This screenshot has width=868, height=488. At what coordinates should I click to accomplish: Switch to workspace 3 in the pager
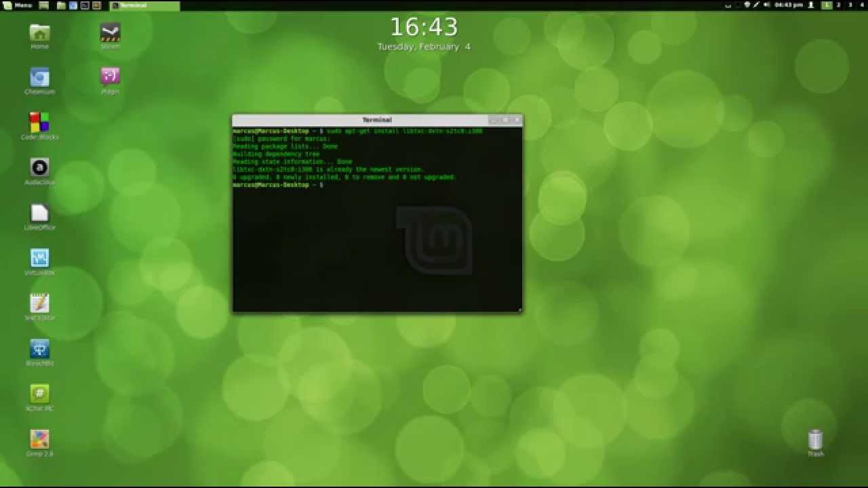[850, 5]
